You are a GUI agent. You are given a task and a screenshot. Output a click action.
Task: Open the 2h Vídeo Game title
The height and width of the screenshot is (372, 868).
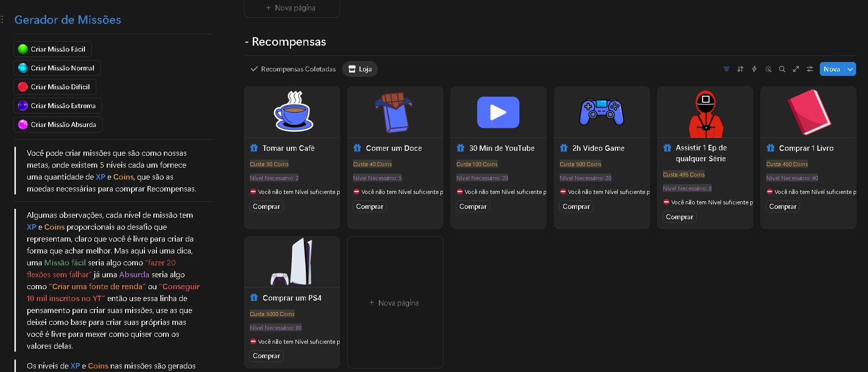pyautogui.click(x=598, y=148)
